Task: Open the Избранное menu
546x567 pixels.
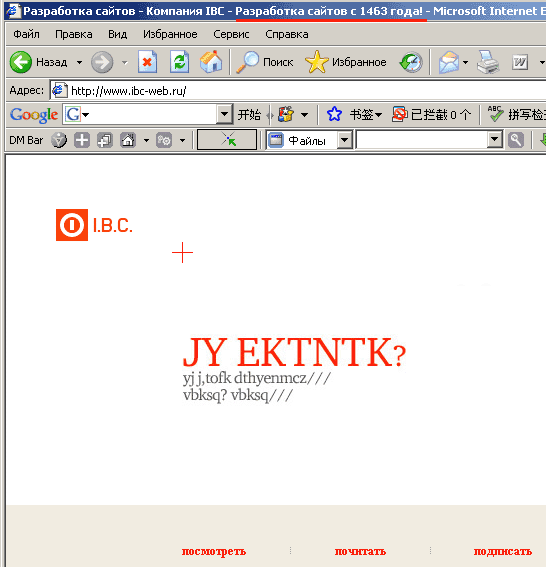Action: point(170,34)
